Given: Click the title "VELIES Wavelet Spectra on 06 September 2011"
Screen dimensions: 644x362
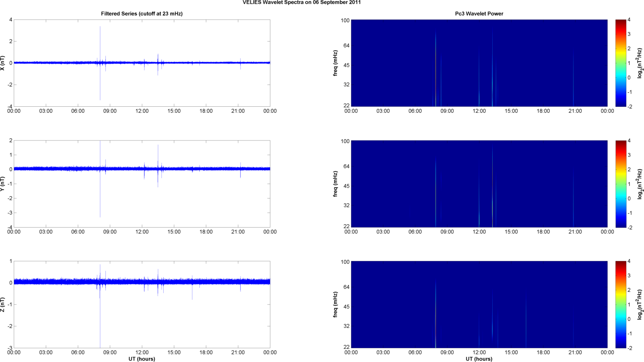Looking at the screenshot, I should point(302,3).
